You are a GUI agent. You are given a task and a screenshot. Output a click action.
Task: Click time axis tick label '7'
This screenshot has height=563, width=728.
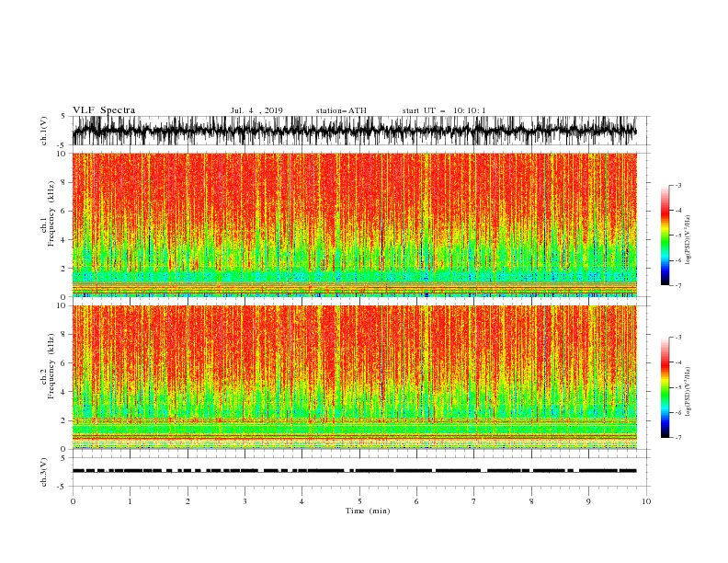[x=474, y=501]
